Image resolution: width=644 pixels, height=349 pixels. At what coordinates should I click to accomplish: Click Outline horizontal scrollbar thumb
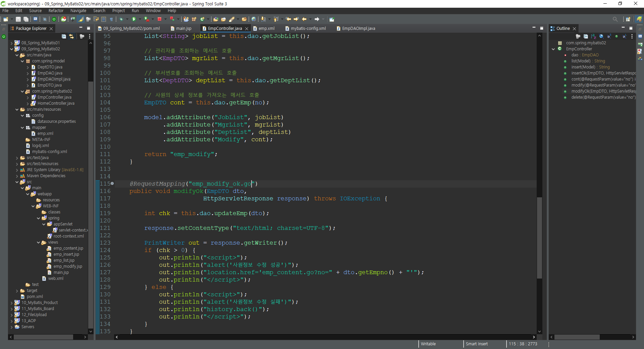pos(577,337)
